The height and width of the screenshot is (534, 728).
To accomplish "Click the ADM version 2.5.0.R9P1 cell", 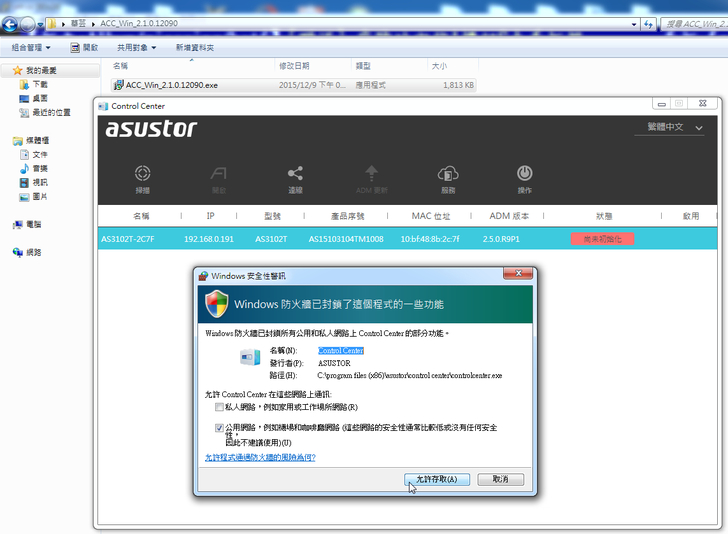I will (501, 239).
